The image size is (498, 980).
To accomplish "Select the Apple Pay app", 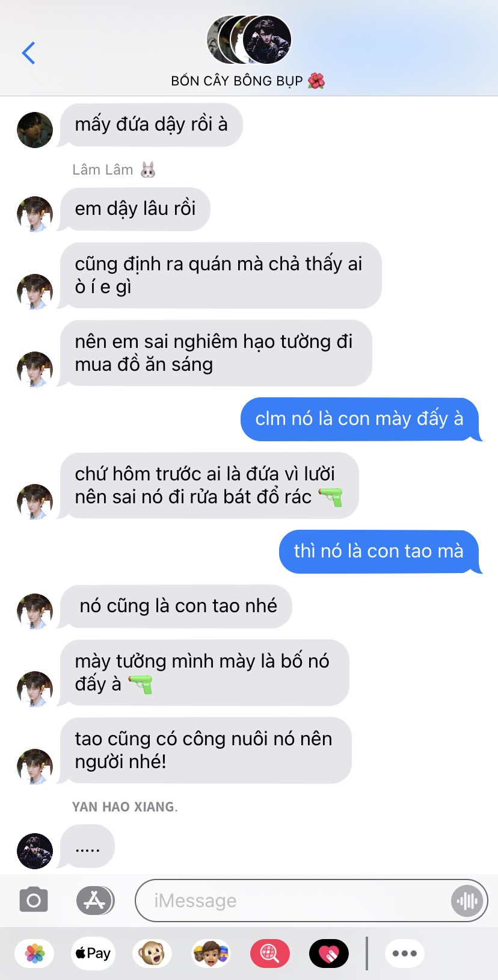I will click(93, 953).
